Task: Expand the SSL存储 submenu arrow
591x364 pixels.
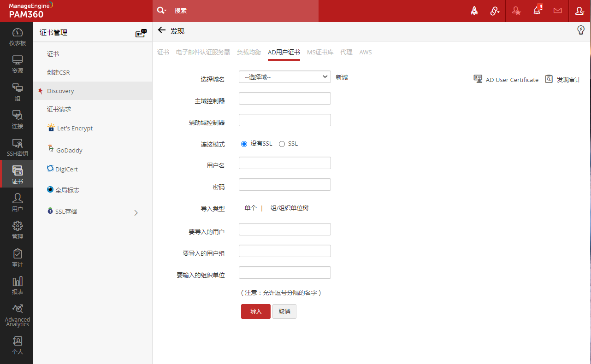Action: (x=136, y=212)
